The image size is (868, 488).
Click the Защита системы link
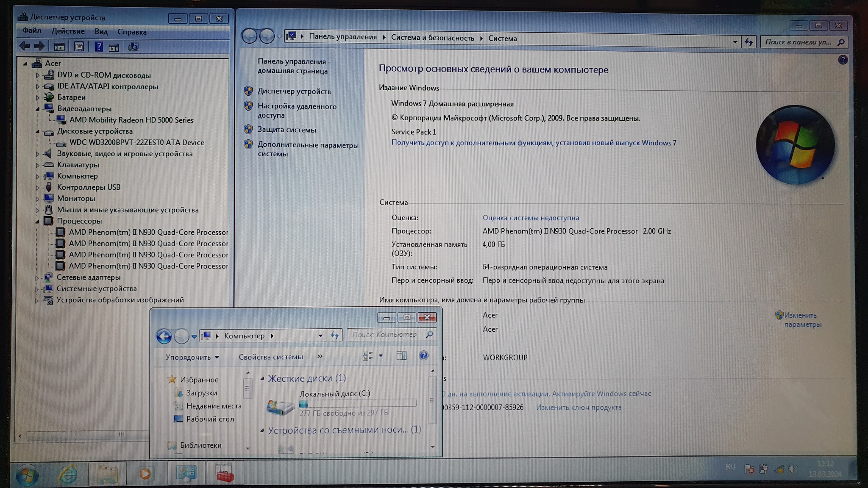point(287,130)
